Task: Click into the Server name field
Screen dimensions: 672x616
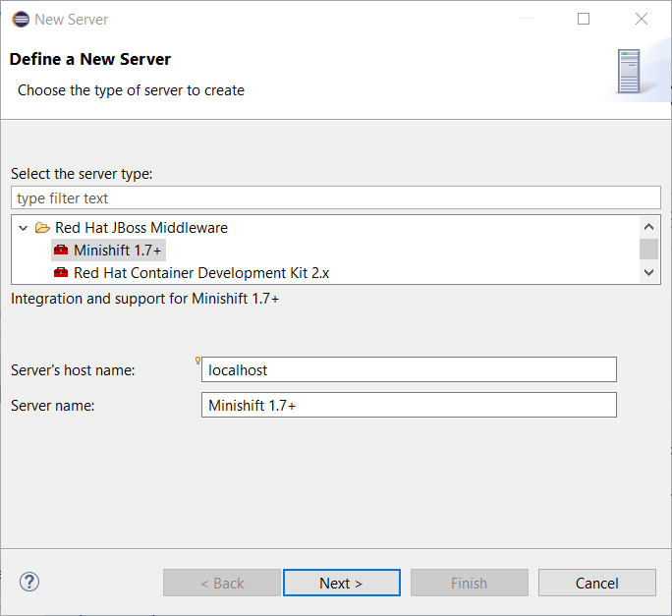Action: point(409,405)
